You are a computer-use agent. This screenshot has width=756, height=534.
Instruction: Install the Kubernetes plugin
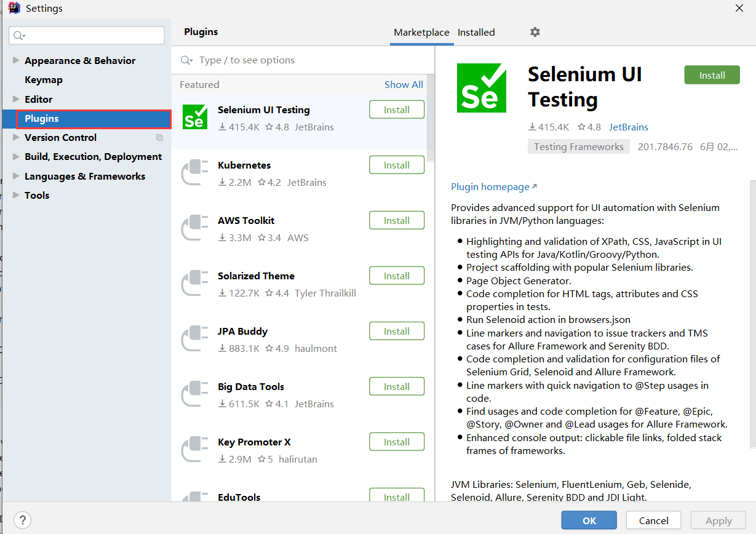click(397, 165)
